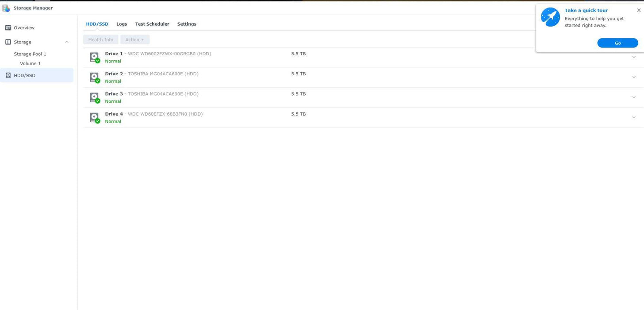The width and height of the screenshot is (644, 310).
Task: Dismiss the quick tour popup
Action: pos(638,10)
